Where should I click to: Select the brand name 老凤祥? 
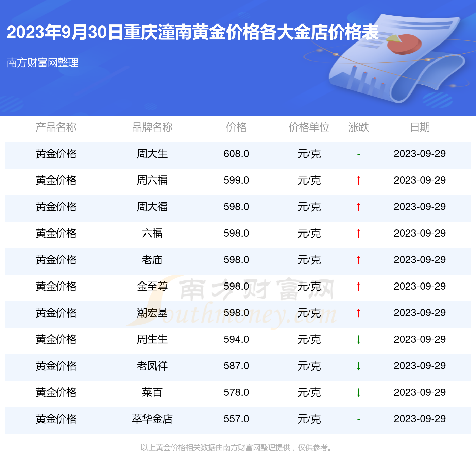click(152, 366)
